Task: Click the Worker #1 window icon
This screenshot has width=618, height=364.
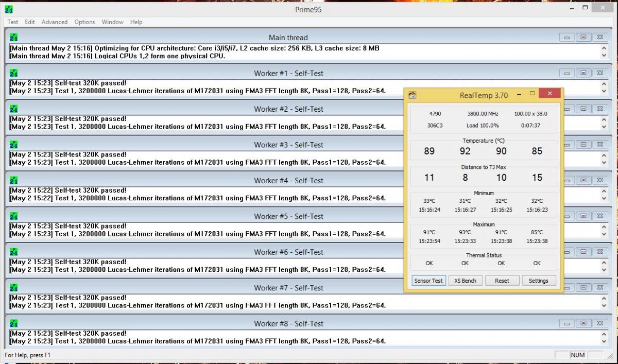Action: point(14,73)
